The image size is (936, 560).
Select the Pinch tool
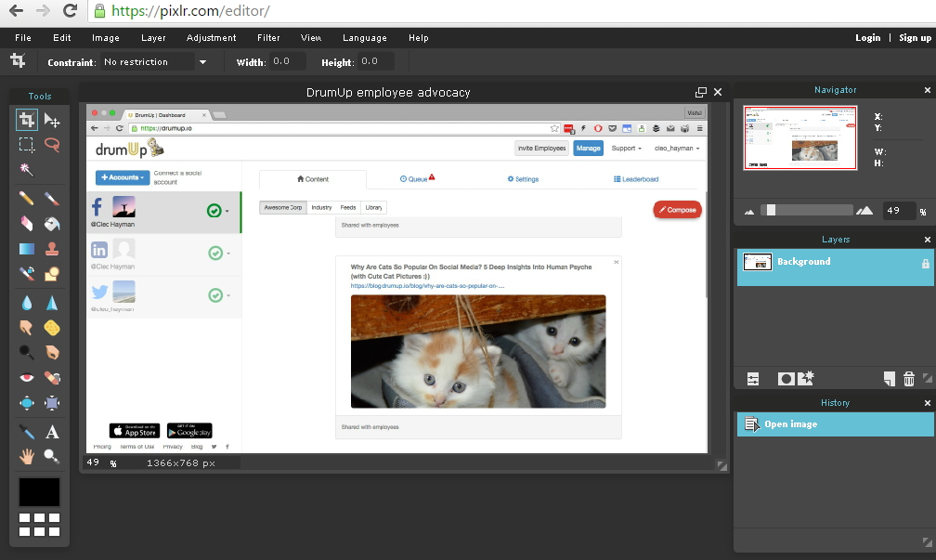pyautogui.click(x=52, y=403)
